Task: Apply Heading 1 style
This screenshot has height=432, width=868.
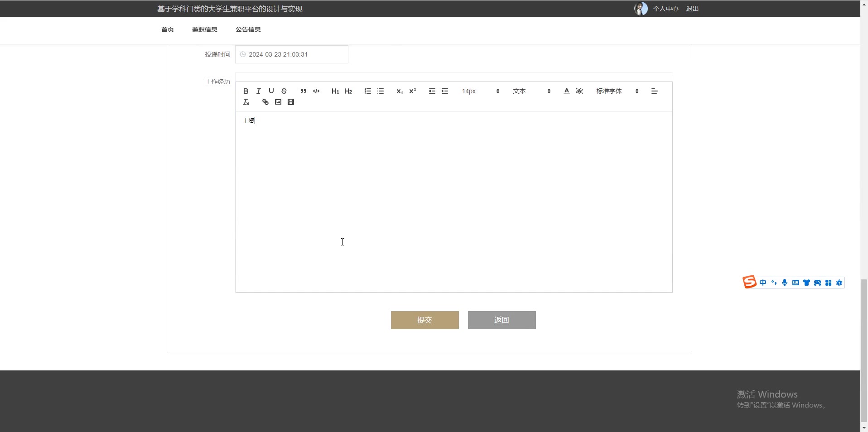Action: (335, 91)
